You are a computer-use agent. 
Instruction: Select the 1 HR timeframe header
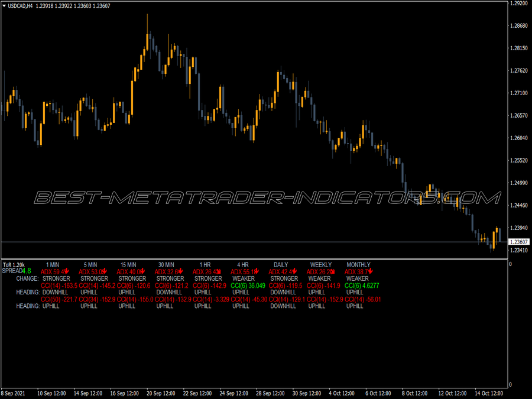[x=205, y=265]
